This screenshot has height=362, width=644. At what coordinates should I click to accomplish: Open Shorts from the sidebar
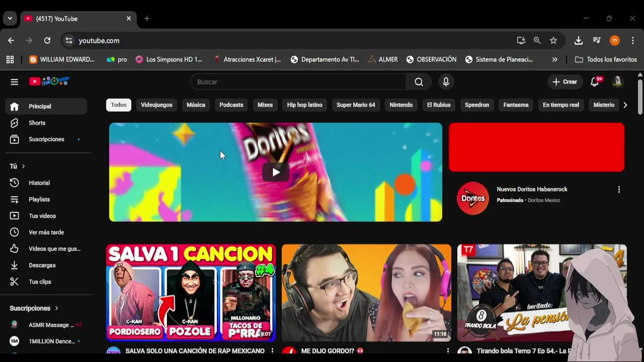(46, 123)
